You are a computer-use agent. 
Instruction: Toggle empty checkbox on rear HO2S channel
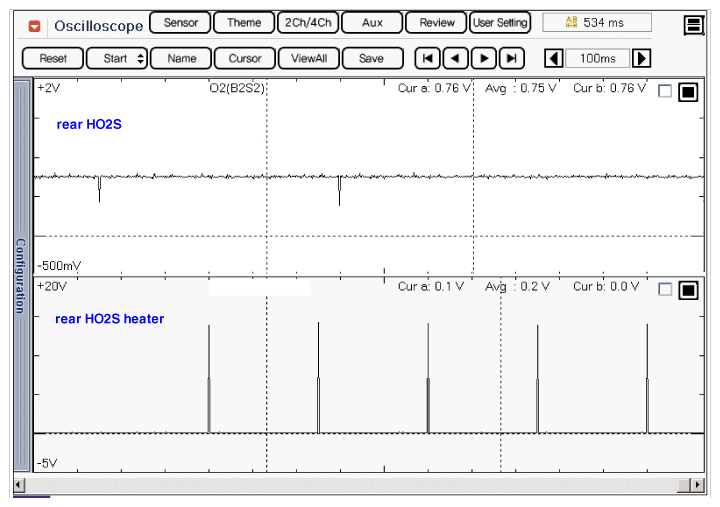666,92
